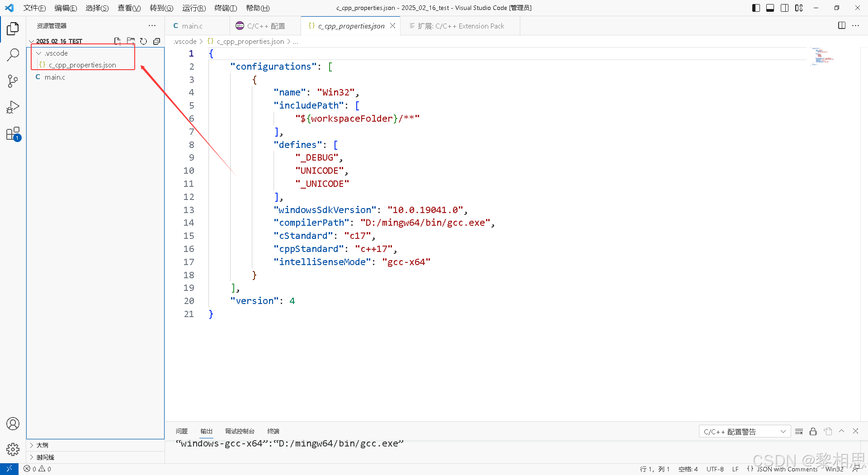The height and width of the screenshot is (475, 868).
Task: Open the View menu
Action: pos(129,8)
